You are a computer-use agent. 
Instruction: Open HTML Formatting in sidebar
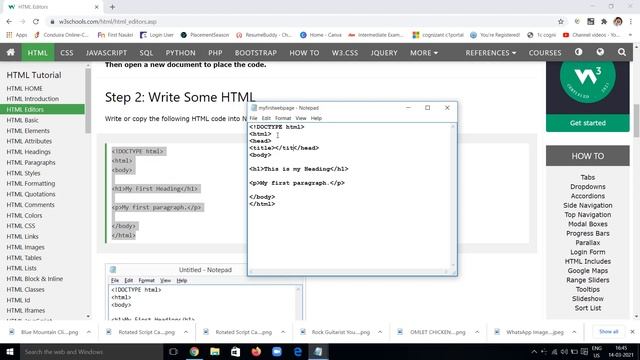point(31,184)
